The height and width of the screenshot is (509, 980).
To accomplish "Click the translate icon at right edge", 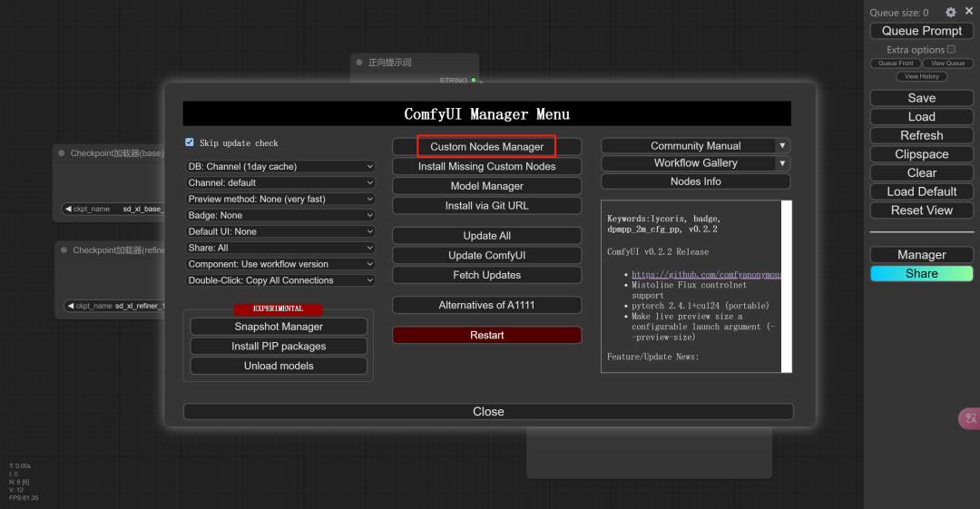I will pyautogui.click(x=970, y=418).
